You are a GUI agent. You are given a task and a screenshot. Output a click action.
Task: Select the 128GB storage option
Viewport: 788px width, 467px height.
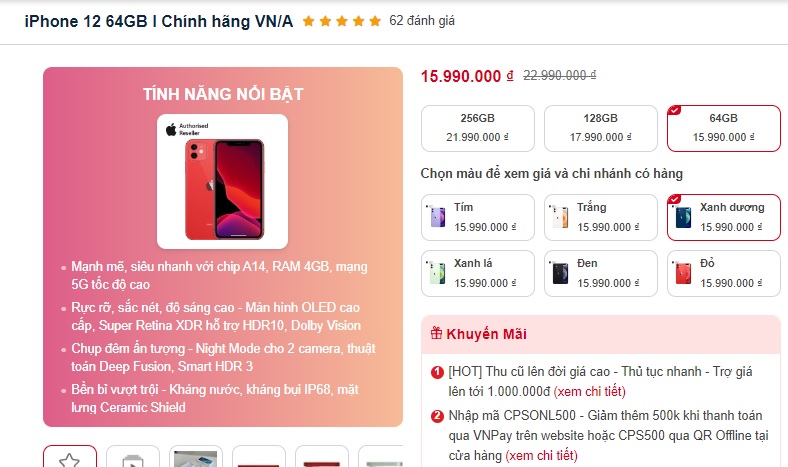[601, 128]
